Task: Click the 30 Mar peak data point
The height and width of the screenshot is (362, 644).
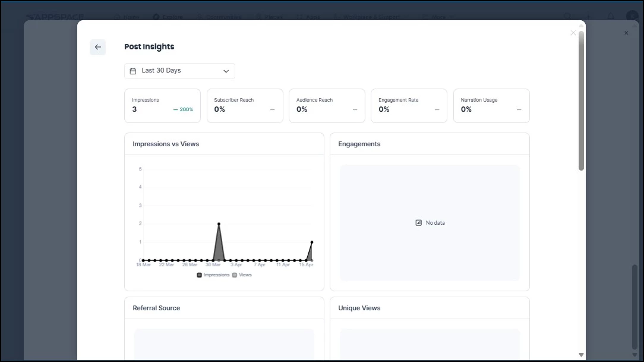Action: point(219,224)
